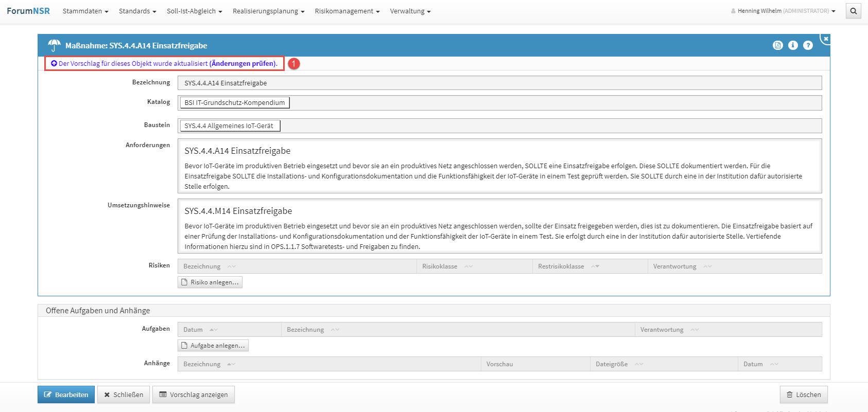868x412 pixels.
Task: Click the Bearbeiten button
Action: [66, 395]
